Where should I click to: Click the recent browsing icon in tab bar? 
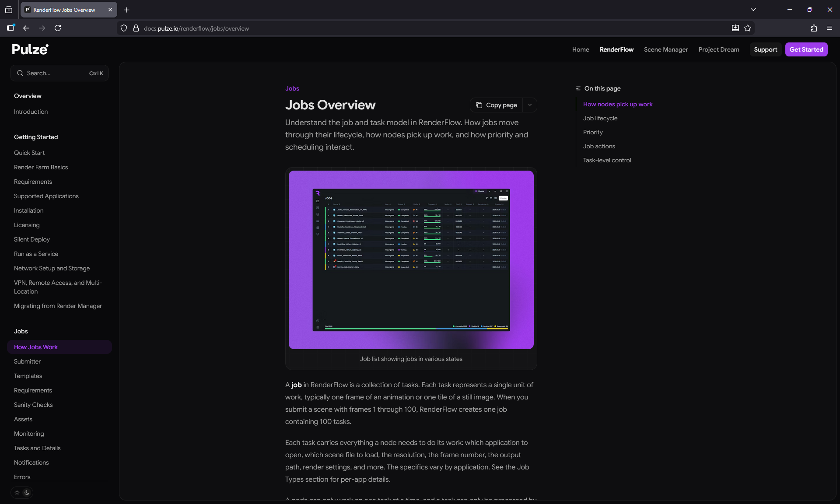coord(9,10)
